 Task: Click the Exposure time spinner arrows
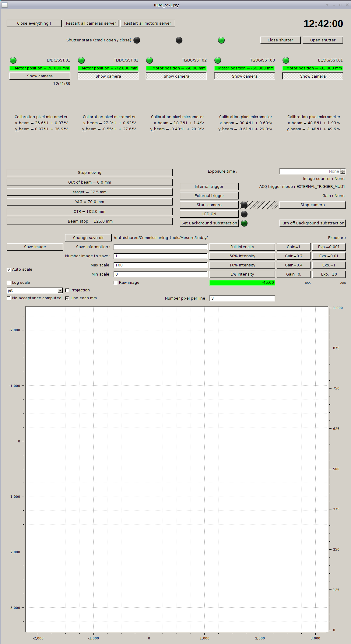pyautogui.click(x=343, y=171)
